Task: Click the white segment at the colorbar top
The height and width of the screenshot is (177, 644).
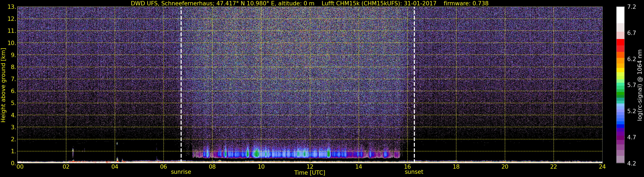Action: point(620,15)
